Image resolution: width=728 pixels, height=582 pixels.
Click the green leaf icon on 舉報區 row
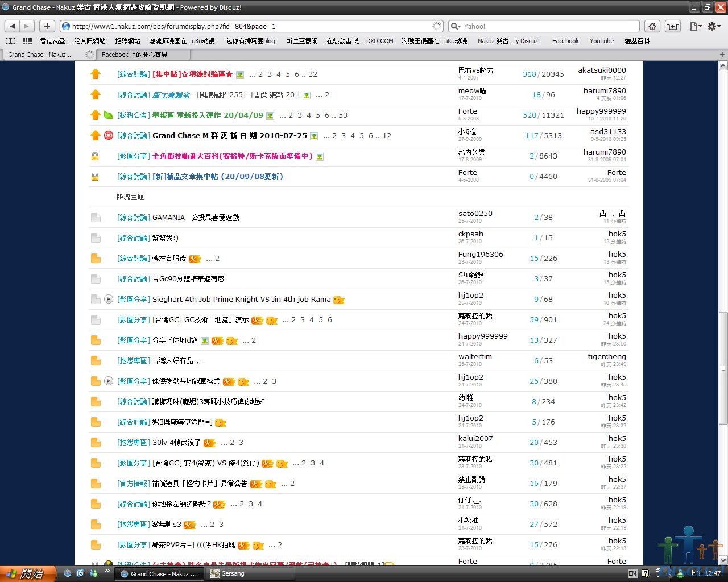108,115
